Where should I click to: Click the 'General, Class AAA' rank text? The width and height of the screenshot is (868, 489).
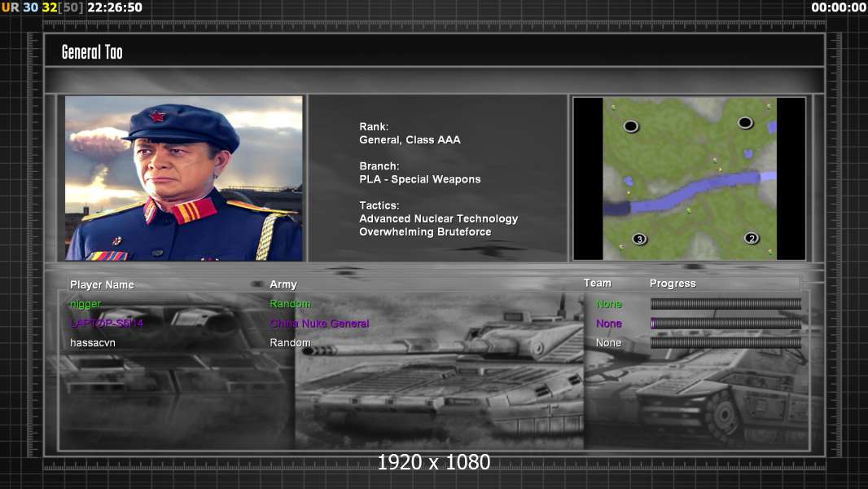tap(410, 139)
